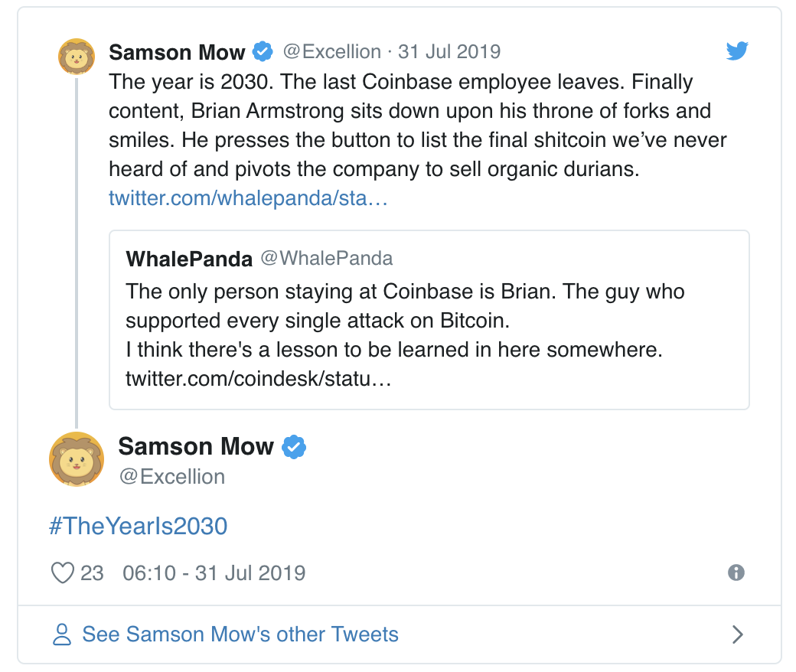The image size is (796, 672).
Task: Click the 06:10 - 31 Jul 2019 timestamp
Action: 214,573
